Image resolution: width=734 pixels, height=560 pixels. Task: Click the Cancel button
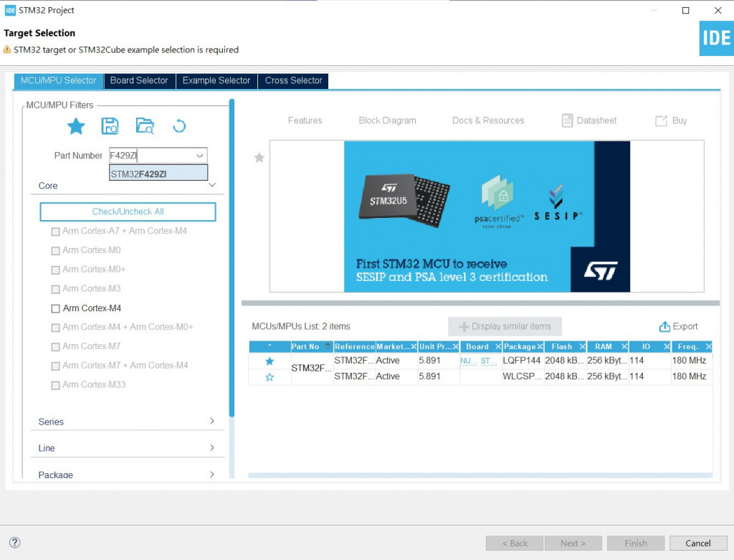(x=698, y=543)
